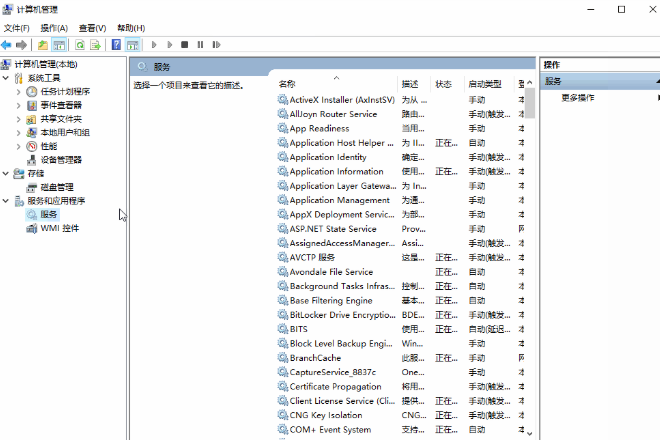The image size is (660, 440).
Task: Click the Export list toolbar icon
Action: 95,45
